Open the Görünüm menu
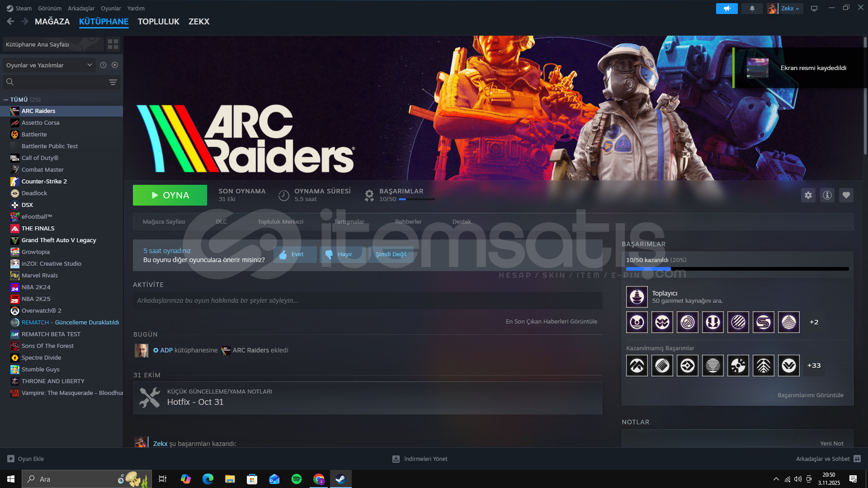This screenshot has height=488, width=868. (x=49, y=9)
